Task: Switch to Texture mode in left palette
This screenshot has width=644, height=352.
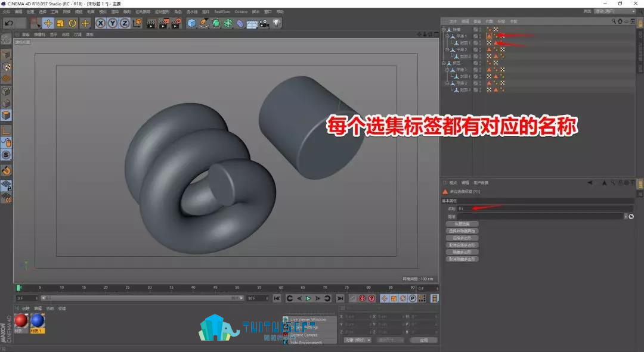Action: [6, 67]
